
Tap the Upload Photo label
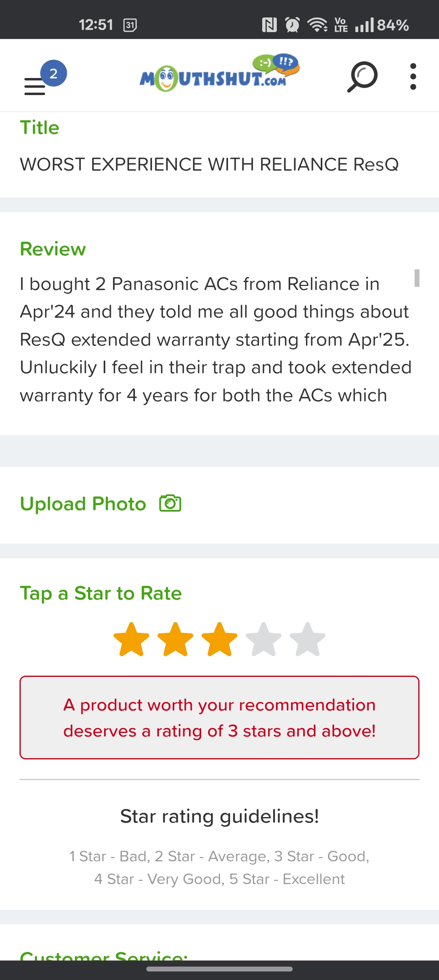83,504
